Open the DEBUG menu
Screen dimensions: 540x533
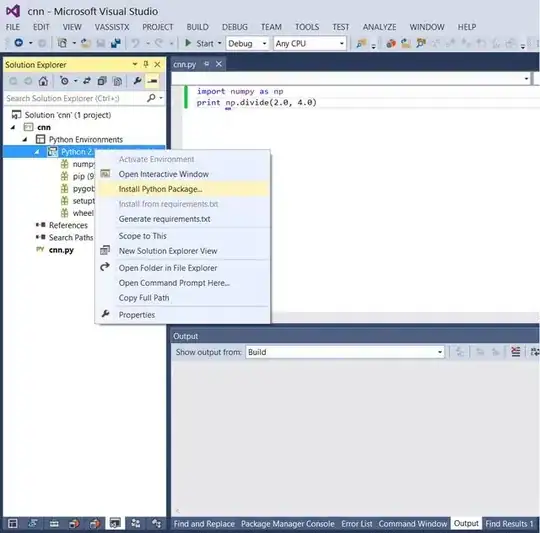tap(235, 27)
